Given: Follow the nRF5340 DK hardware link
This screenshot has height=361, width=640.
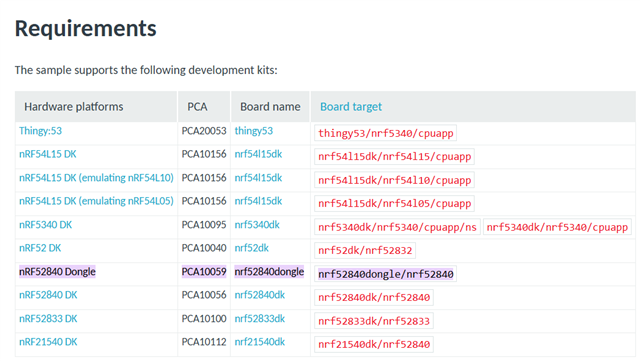Looking at the screenshot, I should point(45,225).
